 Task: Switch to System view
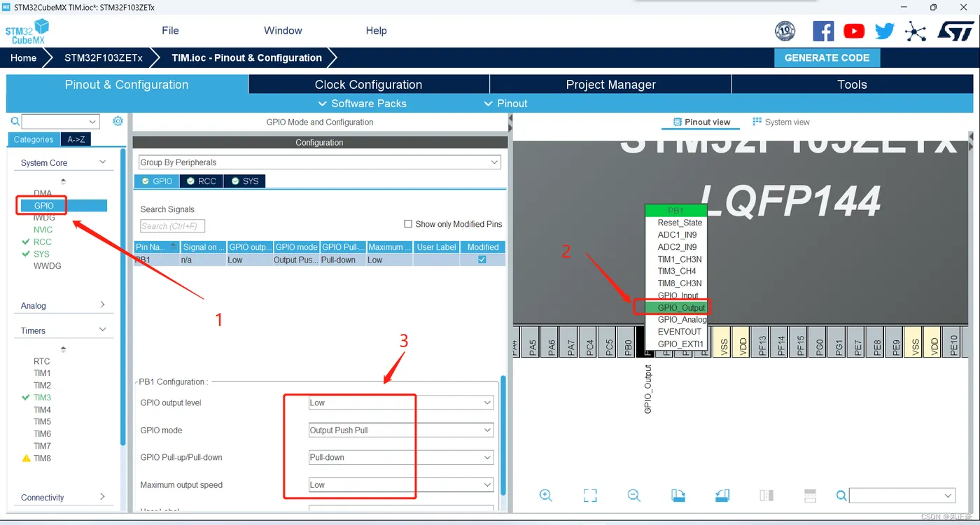[x=781, y=122]
